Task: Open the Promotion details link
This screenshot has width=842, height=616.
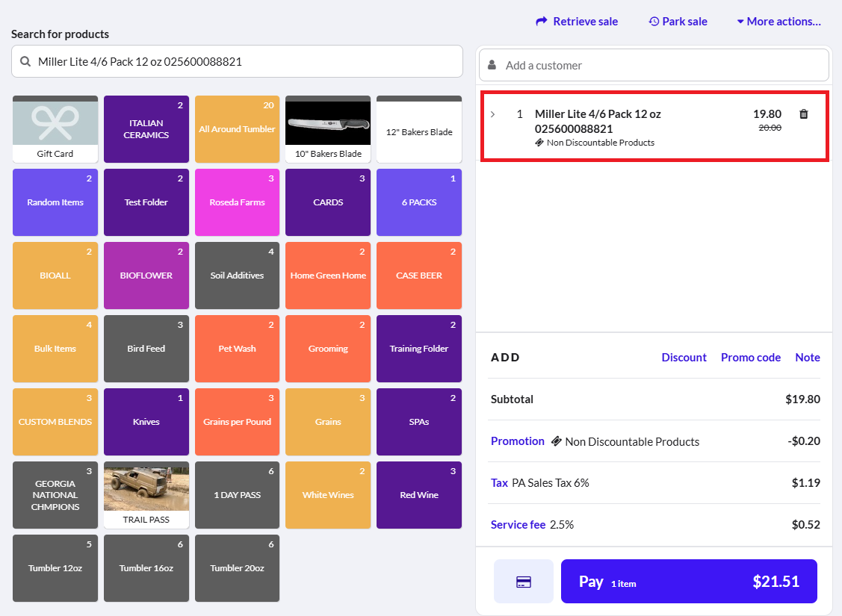Action: pyautogui.click(x=517, y=441)
